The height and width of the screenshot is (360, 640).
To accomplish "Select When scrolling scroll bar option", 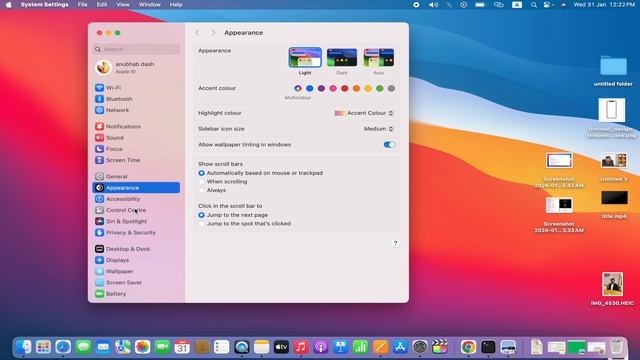I will (x=201, y=182).
